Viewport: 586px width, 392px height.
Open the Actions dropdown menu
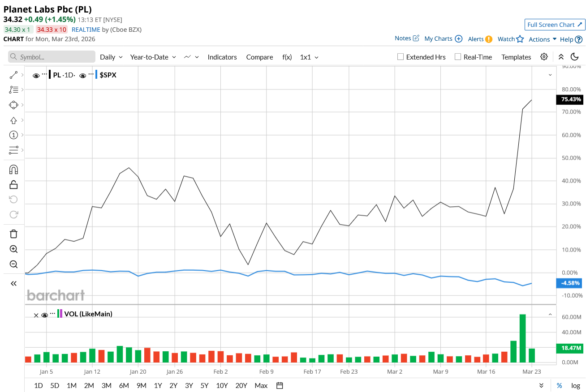(543, 39)
